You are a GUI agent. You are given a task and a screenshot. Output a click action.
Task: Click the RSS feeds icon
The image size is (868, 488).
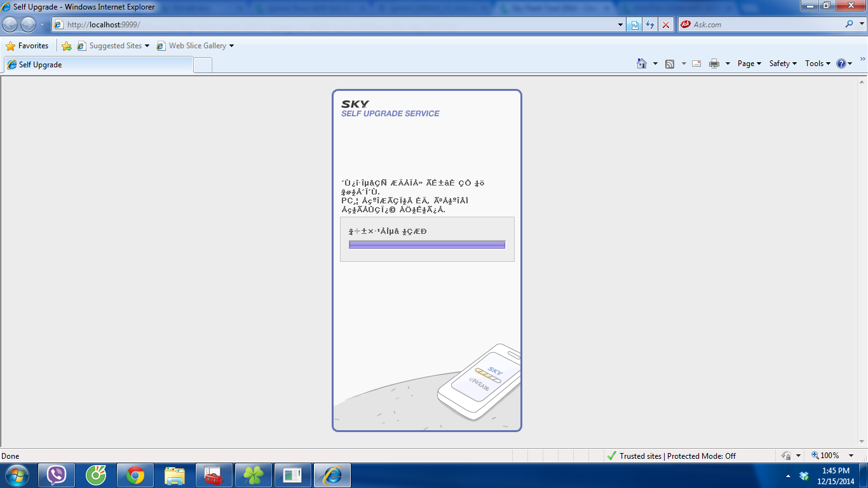(x=670, y=64)
